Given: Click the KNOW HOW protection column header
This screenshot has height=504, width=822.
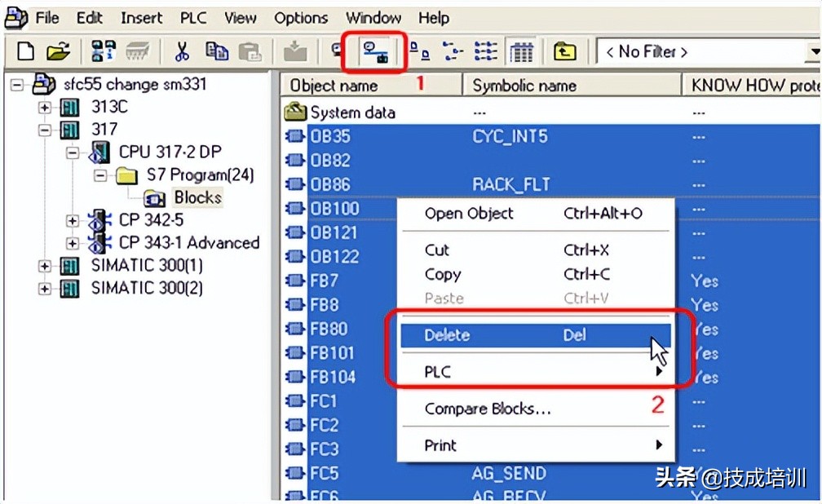Looking at the screenshot, I should point(752,86).
